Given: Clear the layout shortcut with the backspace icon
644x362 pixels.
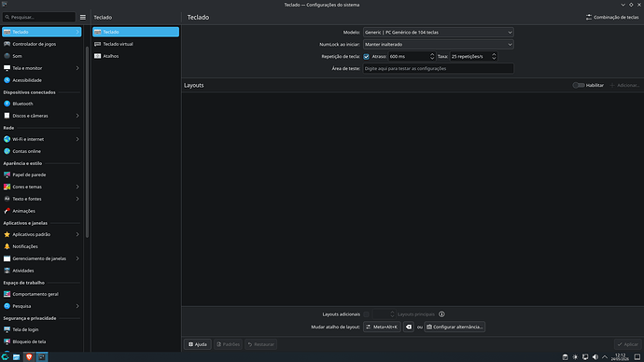Looking at the screenshot, I should click(408, 327).
